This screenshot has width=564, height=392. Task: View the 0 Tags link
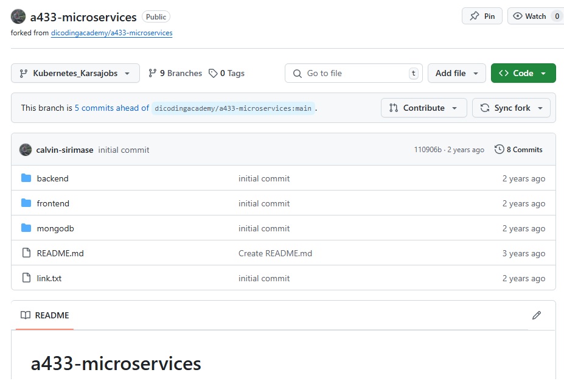226,74
